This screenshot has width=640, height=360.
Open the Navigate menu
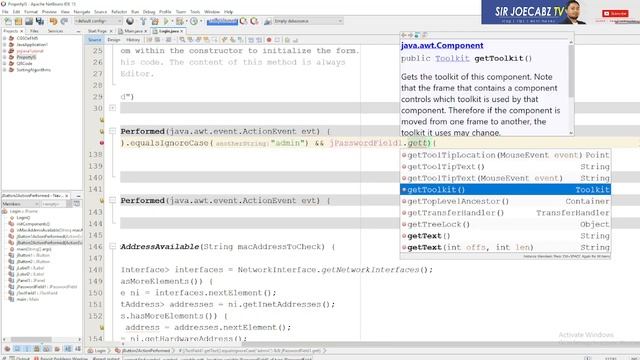[82, 12]
